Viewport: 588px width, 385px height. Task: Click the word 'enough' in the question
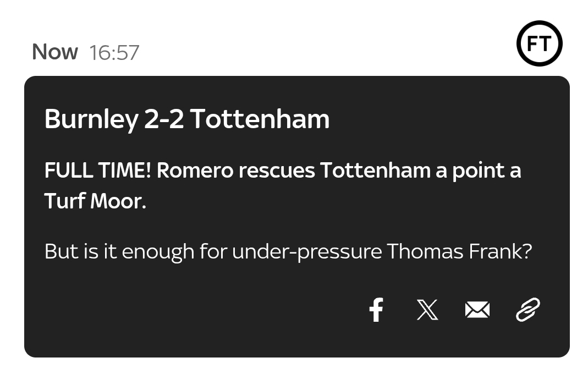(x=157, y=251)
